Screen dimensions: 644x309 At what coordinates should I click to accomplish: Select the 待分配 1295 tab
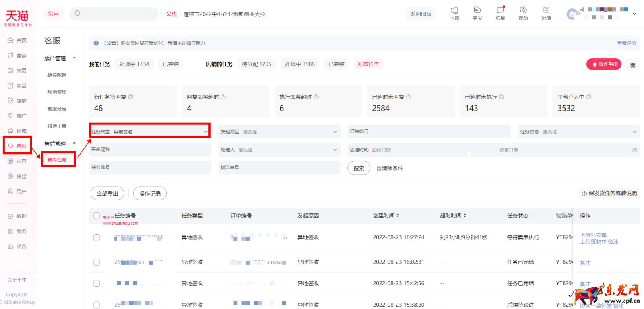[256, 64]
